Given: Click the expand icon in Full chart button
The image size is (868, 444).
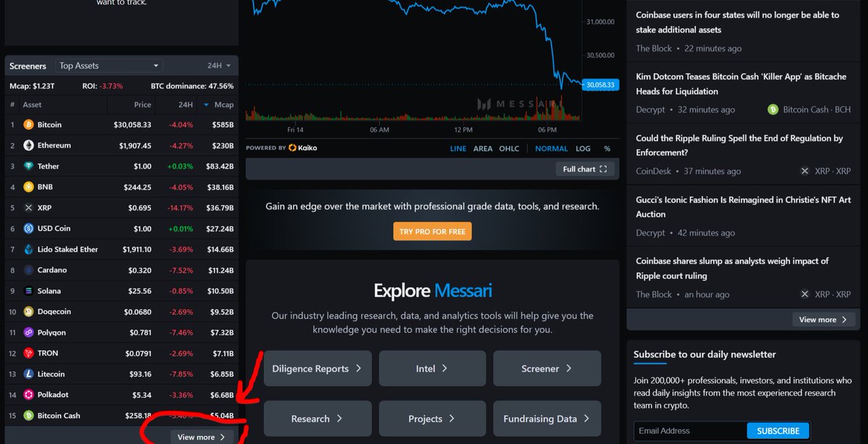Looking at the screenshot, I should pyautogui.click(x=603, y=169).
